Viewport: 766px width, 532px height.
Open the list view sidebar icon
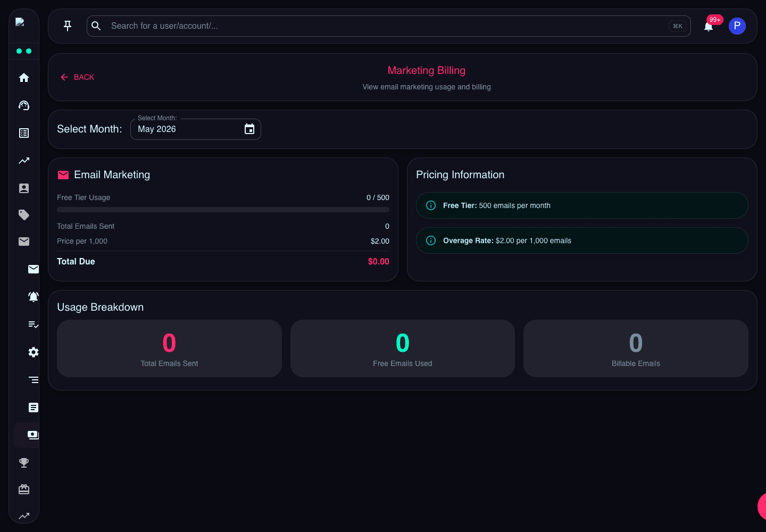24,133
